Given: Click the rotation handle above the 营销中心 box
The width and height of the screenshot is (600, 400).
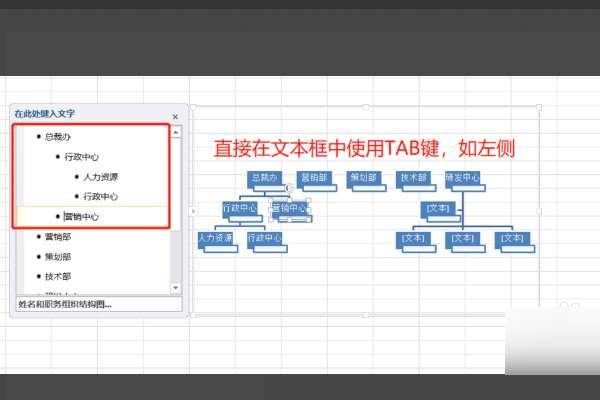Looking at the screenshot, I should (x=290, y=188).
